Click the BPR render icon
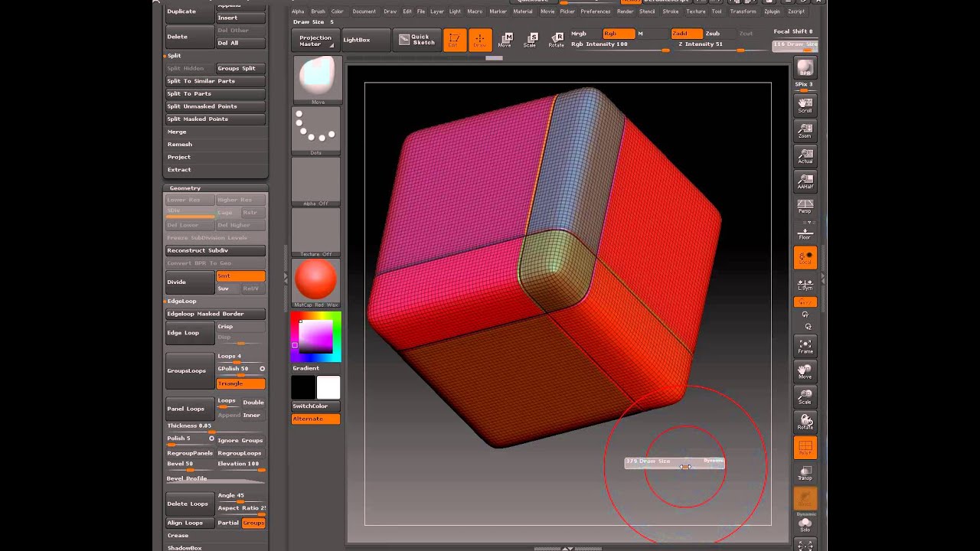980x551 pixels. click(805, 68)
